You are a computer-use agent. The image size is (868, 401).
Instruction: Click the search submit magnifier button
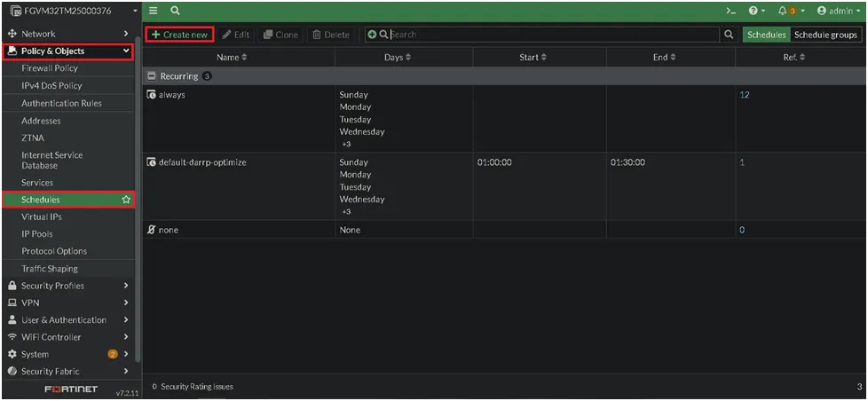point(729,35)
